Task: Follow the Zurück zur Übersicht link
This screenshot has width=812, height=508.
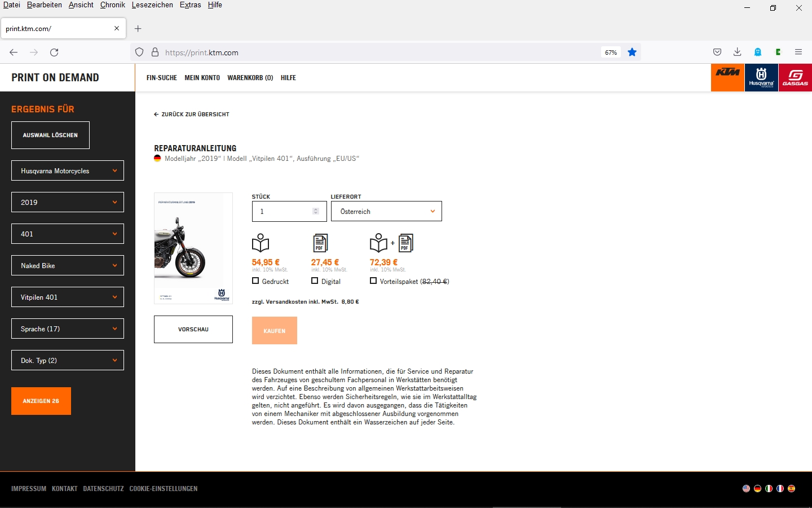Action: tap(192, 114)
